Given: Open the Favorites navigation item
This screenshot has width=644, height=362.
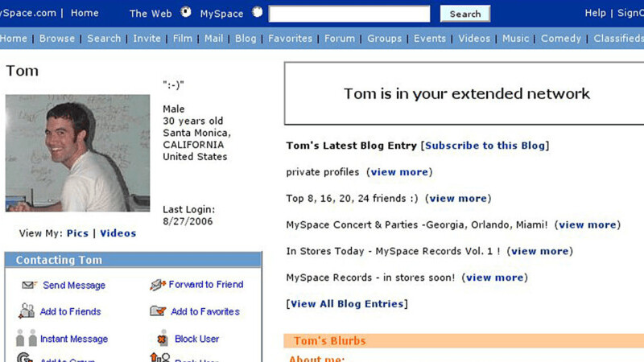Looking at the screenshot, I should pos(290,39).
